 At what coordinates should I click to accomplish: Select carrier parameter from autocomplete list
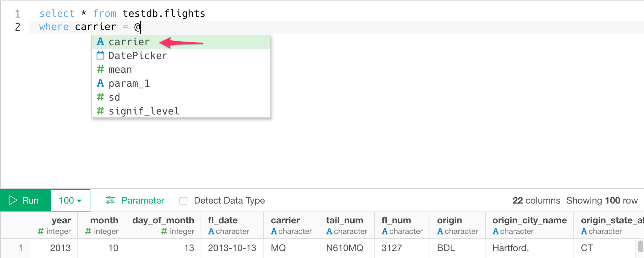[129, 42]
